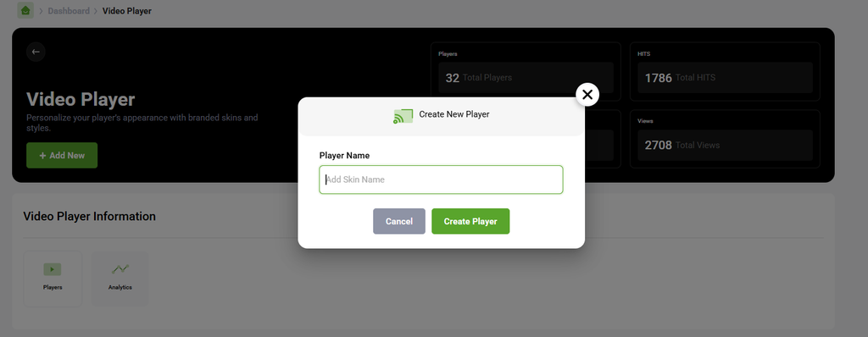Go to Dashboard breadcrumb link

point(69,11)
